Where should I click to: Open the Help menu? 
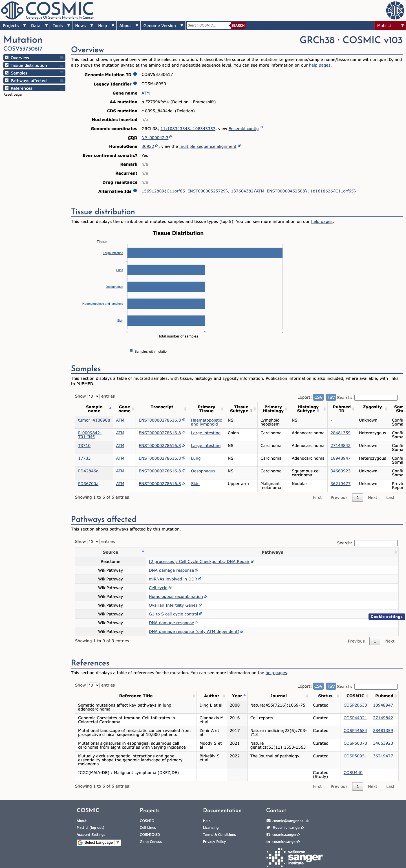pos(106,26)
